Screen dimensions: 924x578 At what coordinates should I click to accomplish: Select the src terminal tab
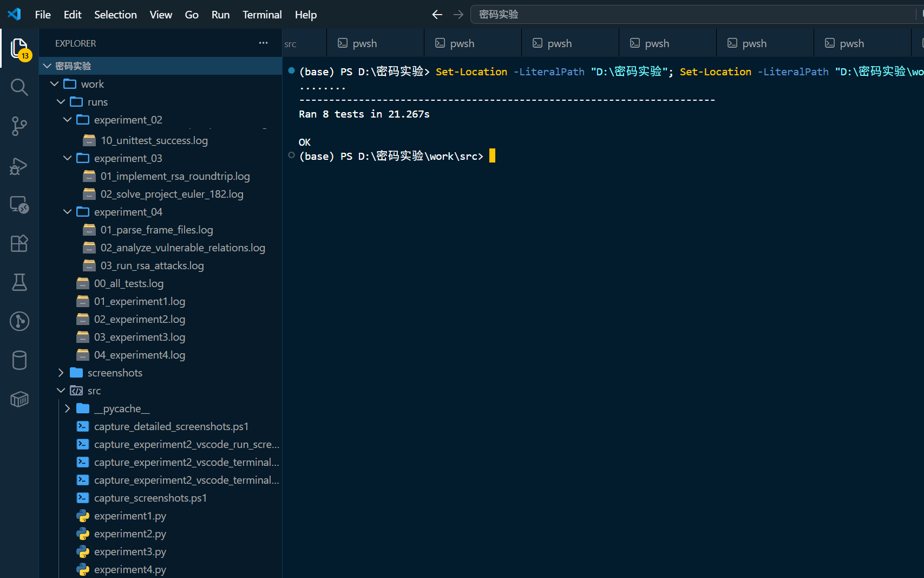click(x=304, y=43)
